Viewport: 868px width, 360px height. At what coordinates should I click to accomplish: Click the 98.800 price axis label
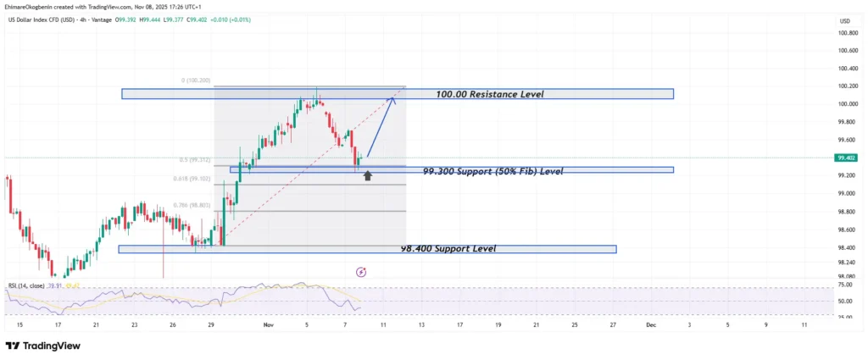(x=848, y=212)
